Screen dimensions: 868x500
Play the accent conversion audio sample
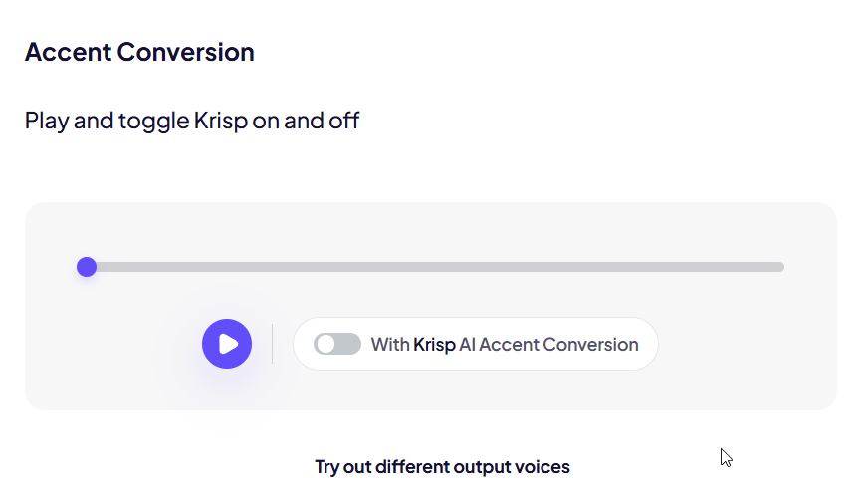point(227,344)
